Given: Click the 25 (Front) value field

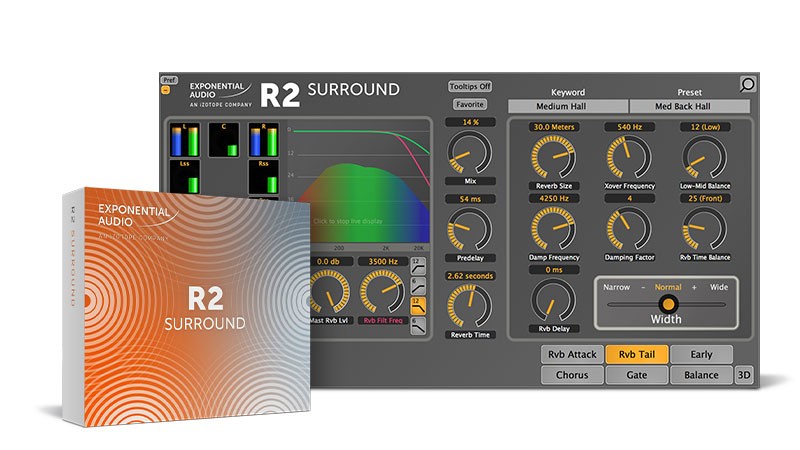Looking at the screenshot, I should coord(705,198).
